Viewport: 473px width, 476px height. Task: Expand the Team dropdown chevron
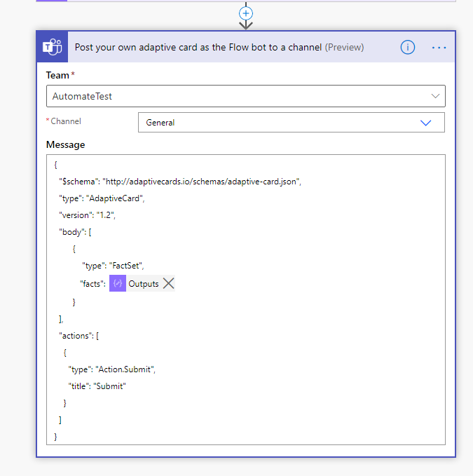[x=435, y=96]
